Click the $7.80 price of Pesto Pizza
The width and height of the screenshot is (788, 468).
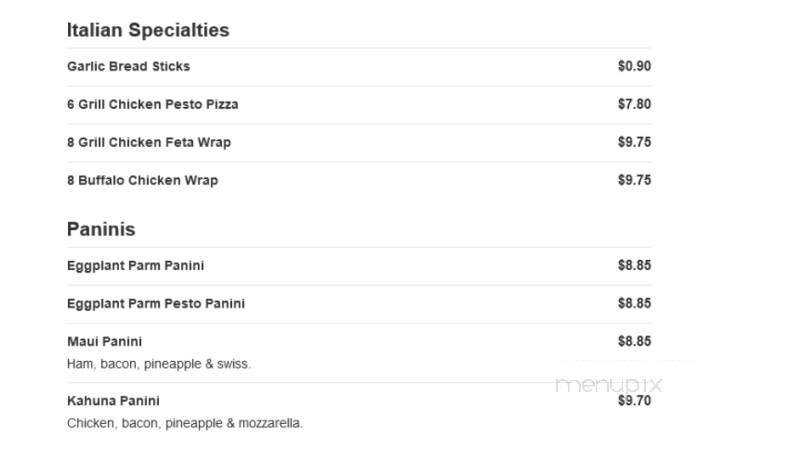pyautogui.click(x=634, y=104)
